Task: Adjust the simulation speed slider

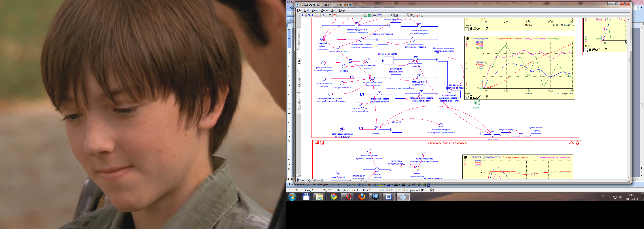Action: [319, 180]
